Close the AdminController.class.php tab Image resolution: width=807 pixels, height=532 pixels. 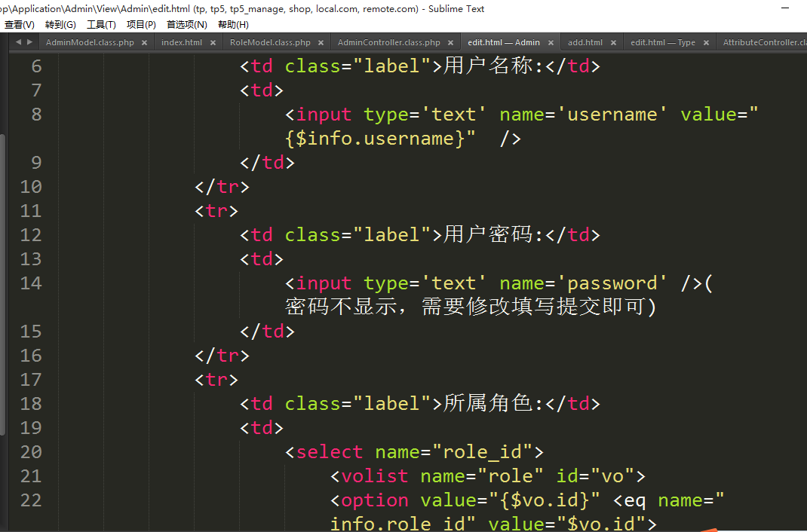[451, 43]
